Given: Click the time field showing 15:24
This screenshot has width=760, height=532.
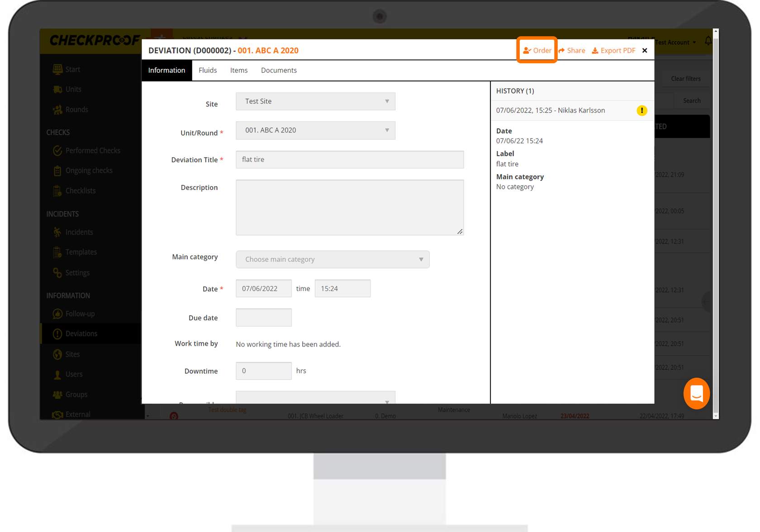Looking at the screenshot, I should click(x=342, y=288).
